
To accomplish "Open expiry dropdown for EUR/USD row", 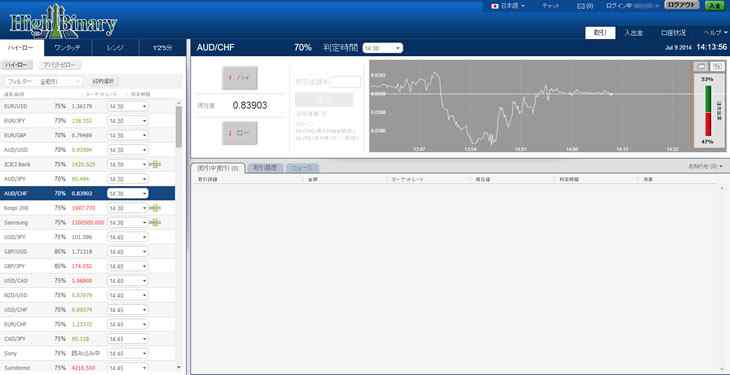I will [128, 106].
